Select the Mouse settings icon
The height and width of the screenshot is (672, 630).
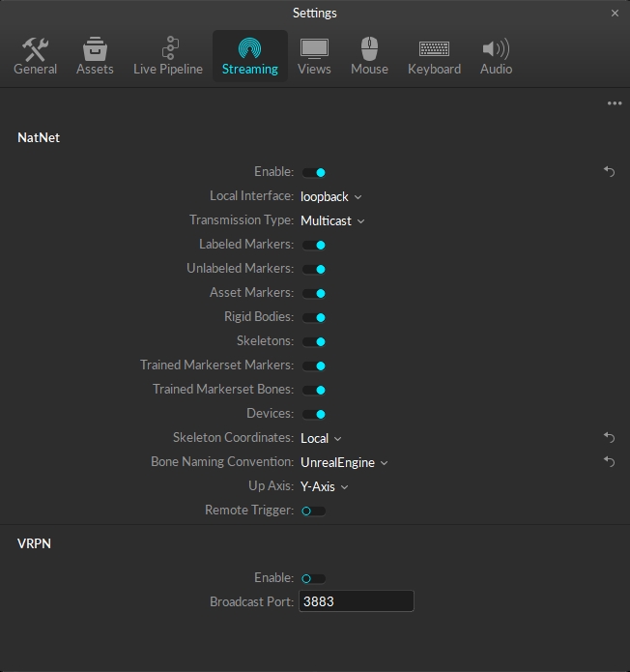[369, 49]
